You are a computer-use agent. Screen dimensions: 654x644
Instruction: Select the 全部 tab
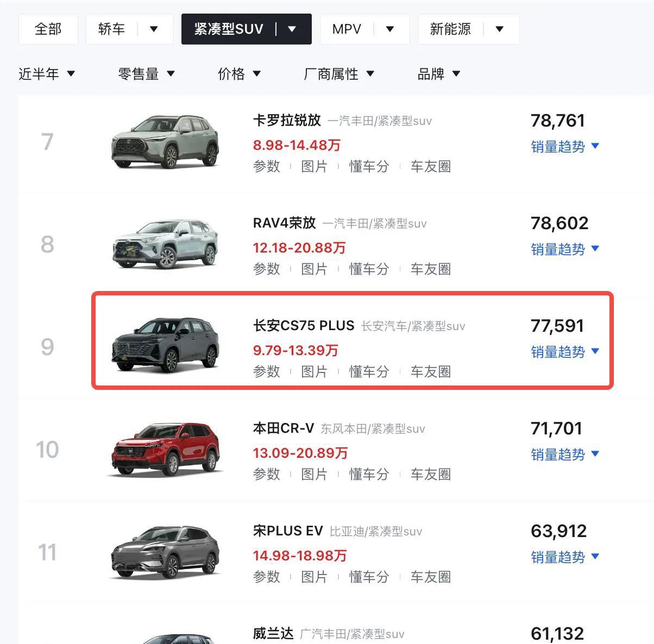pyautogui.click(x=48, y=29)
